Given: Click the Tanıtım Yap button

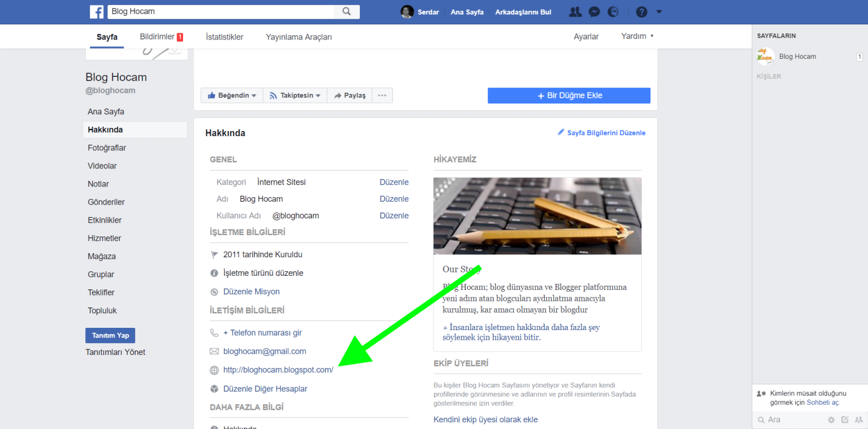Looking at the screenshot, I should [110, 335].
